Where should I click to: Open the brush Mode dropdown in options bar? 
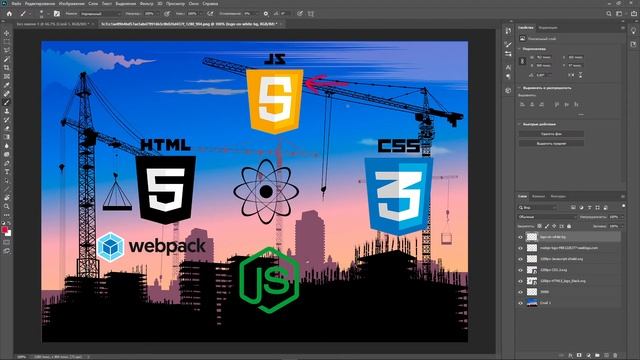click(x=100, y=13)
